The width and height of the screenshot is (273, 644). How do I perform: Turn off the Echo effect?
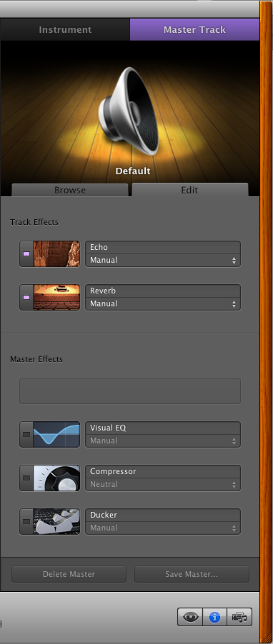coord(26,254)
